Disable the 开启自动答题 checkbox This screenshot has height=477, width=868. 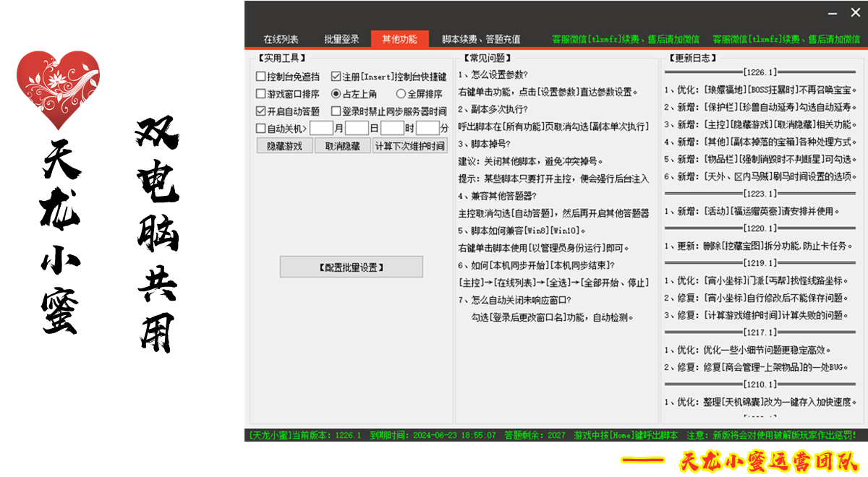(x=261, y=111)
